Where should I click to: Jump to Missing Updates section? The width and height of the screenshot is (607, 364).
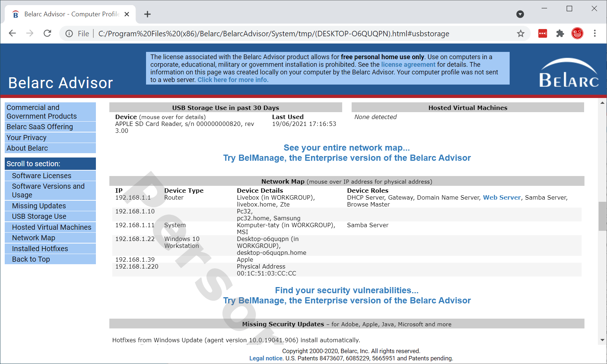click(50, 206)
